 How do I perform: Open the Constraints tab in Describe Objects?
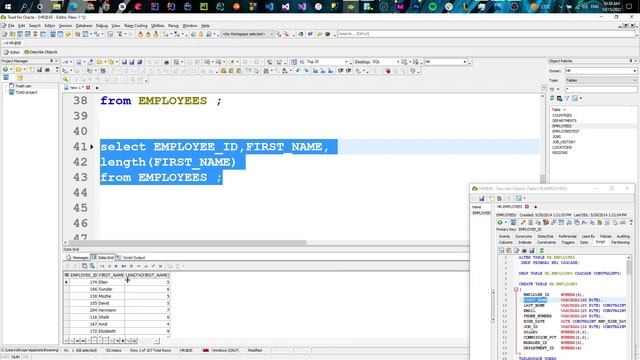coord(547,242)
